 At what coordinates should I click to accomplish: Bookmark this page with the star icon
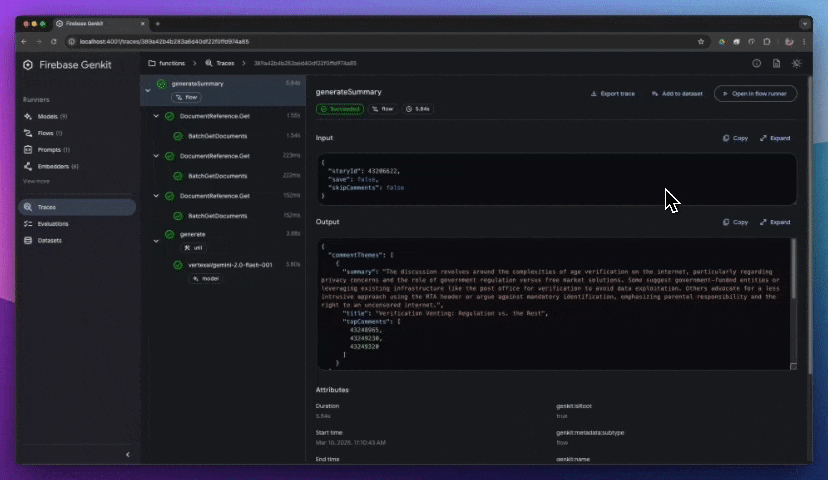pyautogui.click(x=702, y=42)
